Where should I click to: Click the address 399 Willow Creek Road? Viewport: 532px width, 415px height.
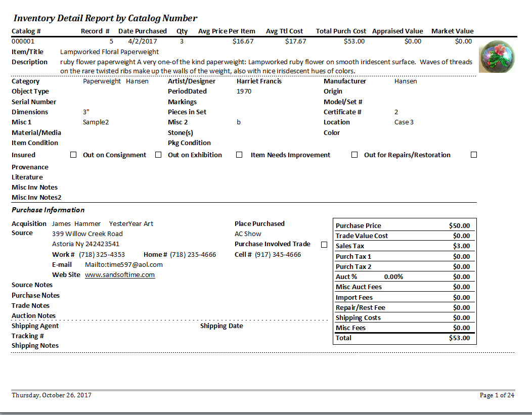87,234
